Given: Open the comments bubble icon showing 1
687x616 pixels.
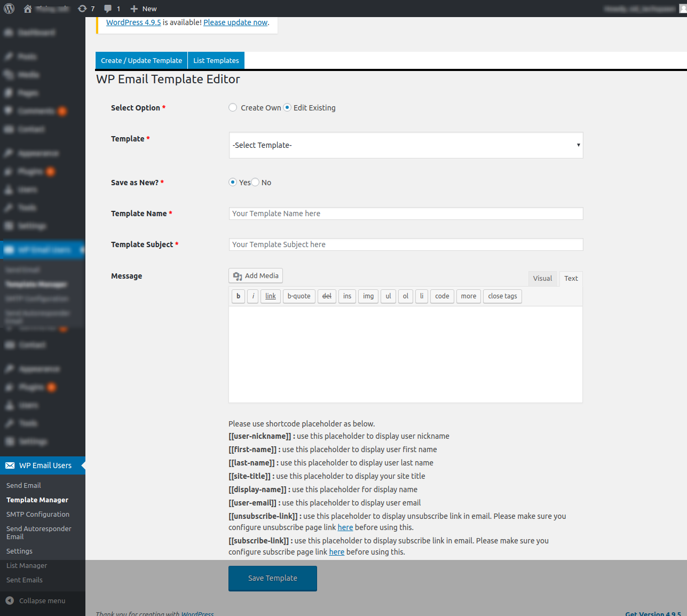Looking at the screenshot, I should coord(108,9).
